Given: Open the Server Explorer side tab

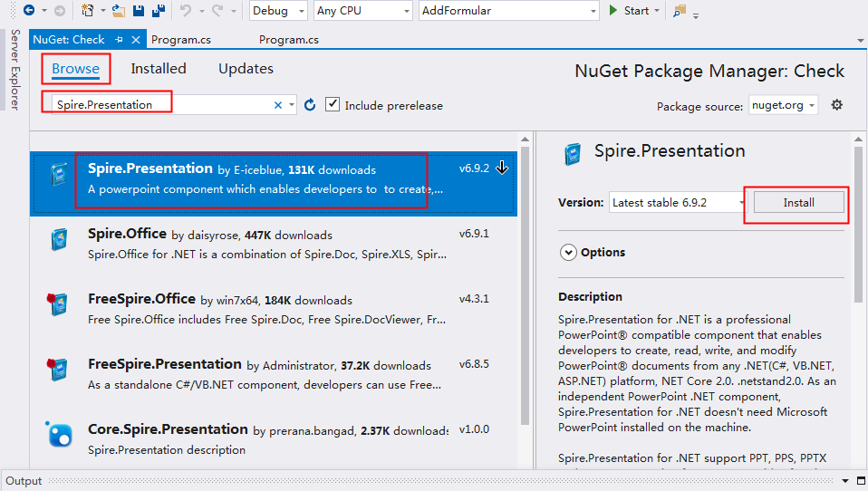Looking at the screenshot, I should tap(14, 70).
